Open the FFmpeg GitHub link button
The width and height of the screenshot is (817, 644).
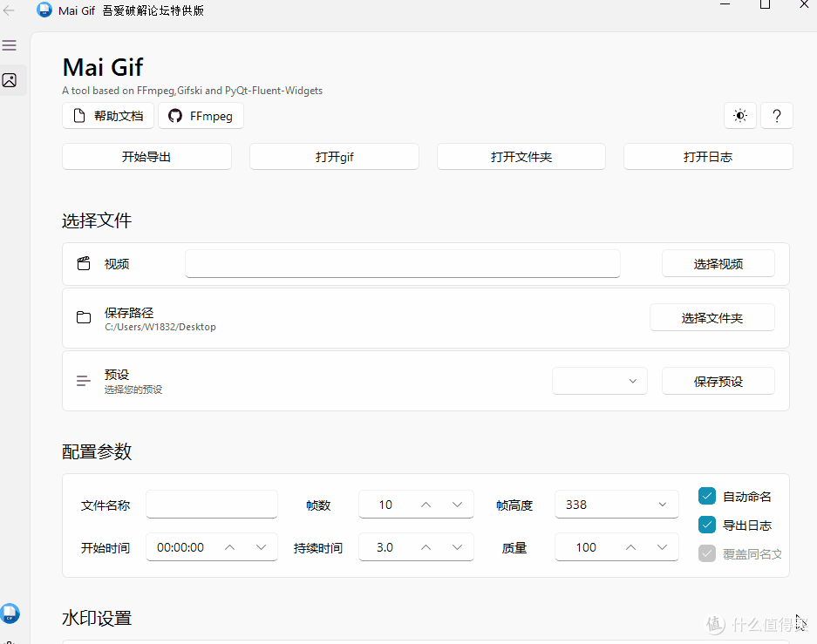201,116
